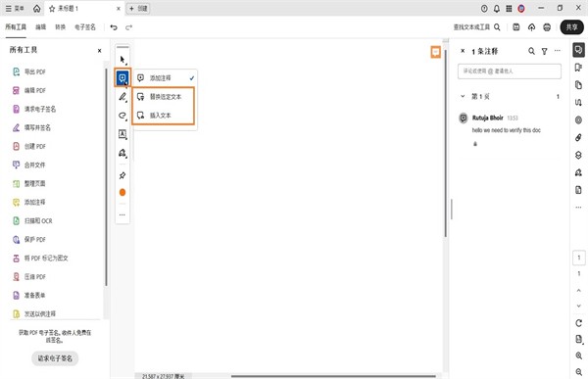The width and height of the screenshot is (588, 379).
Task: Pick the orange annotation color swatch
Action: [x=122, y=192]
